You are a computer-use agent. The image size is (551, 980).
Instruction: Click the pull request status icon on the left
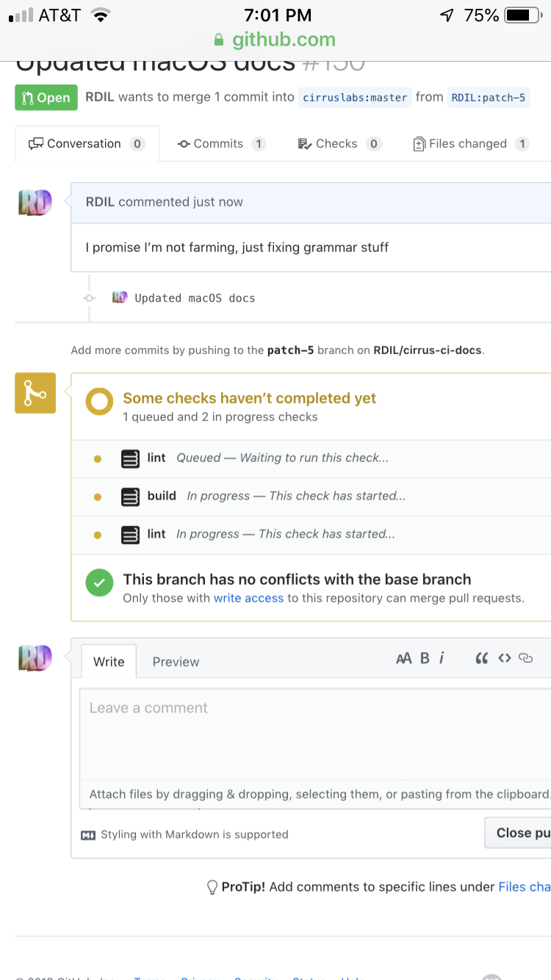tap(35, 393)
